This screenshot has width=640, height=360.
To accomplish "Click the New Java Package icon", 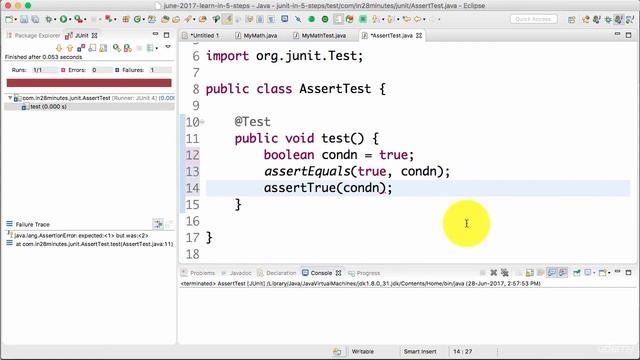I will point(126,19).
